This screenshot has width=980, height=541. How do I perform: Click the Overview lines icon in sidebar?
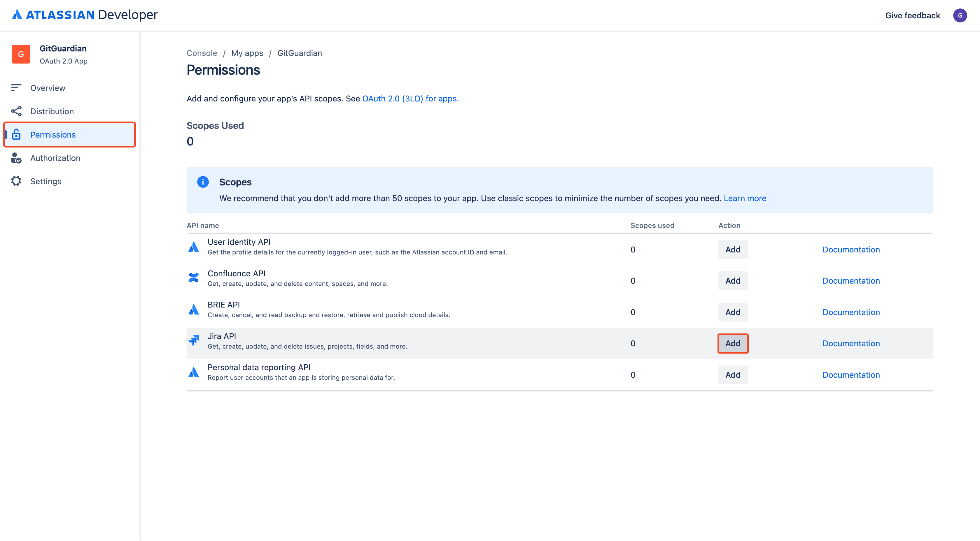[x=16, y=88]
